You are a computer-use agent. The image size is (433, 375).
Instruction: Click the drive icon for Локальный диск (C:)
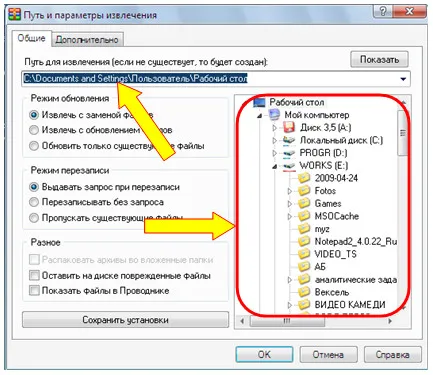(x=289, y=140)
